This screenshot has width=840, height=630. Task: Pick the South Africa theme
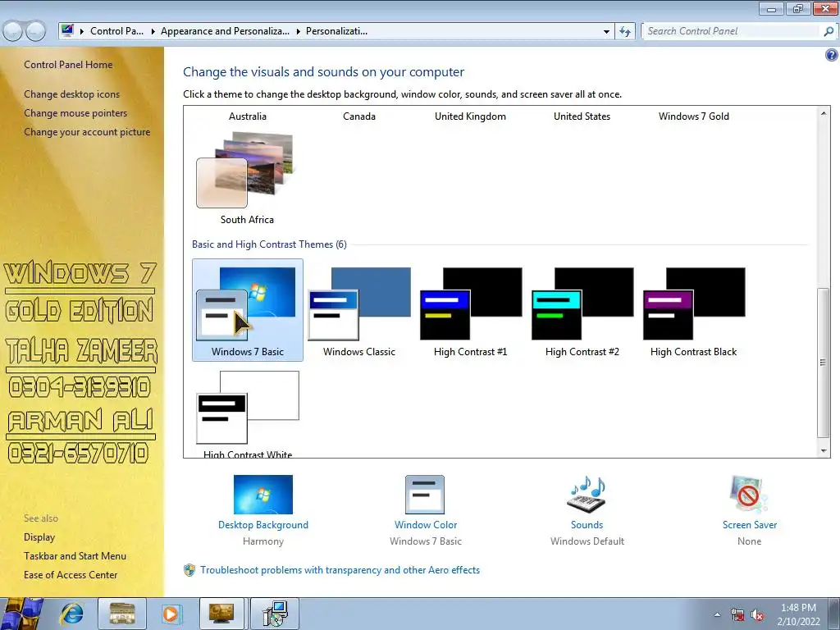tap(248, 178)
